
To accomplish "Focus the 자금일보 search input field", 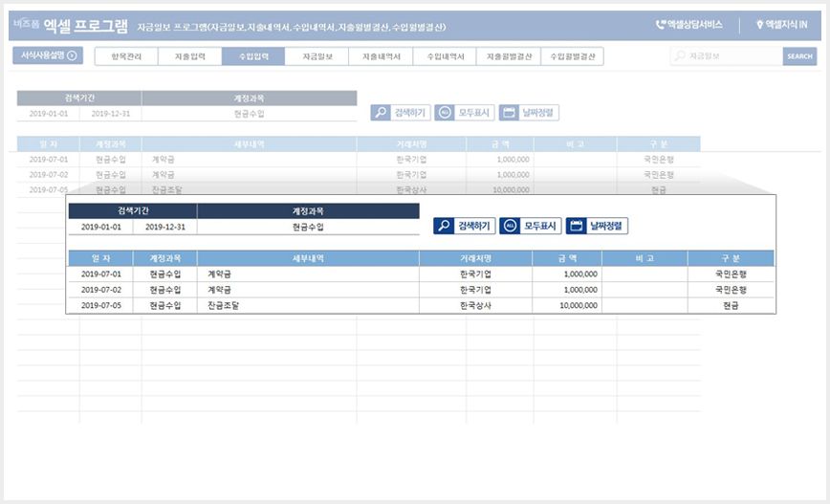I will click(727, 56).
